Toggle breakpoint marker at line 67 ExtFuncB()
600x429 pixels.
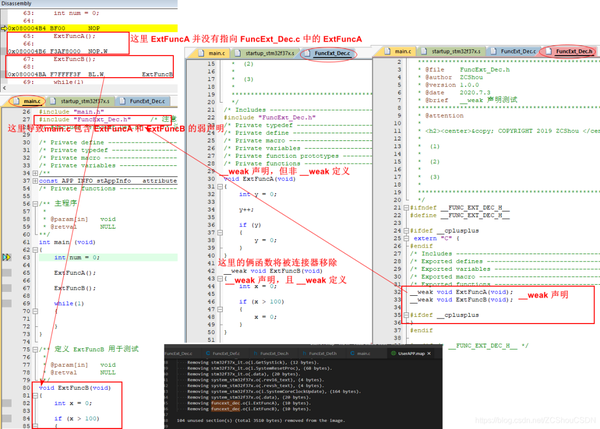[7, 288]
